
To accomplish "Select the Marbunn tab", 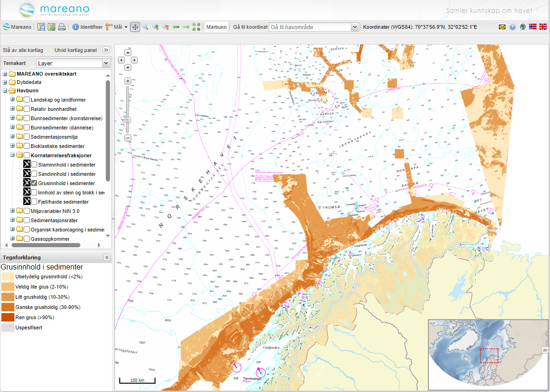I will point(216,27).
